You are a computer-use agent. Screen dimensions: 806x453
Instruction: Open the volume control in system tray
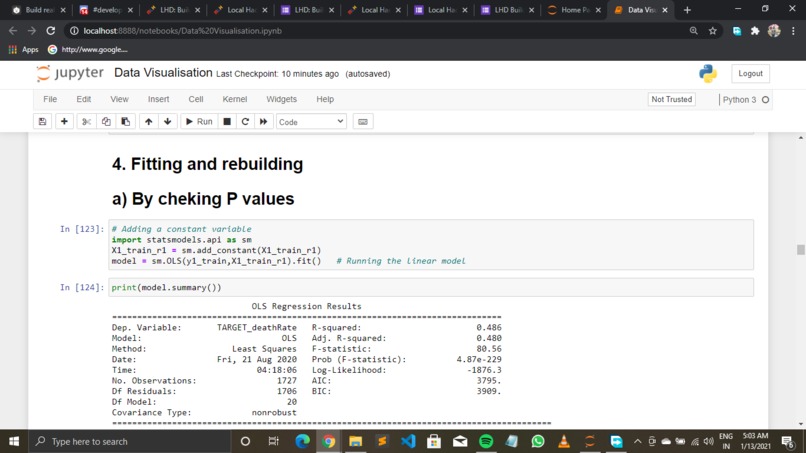coord(708,441)
